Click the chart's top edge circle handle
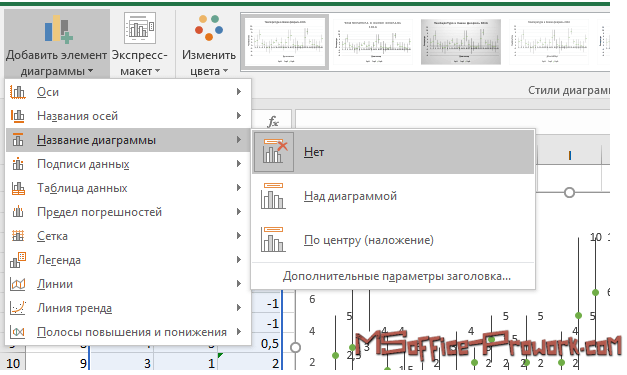627x375 pixels. 569,192
